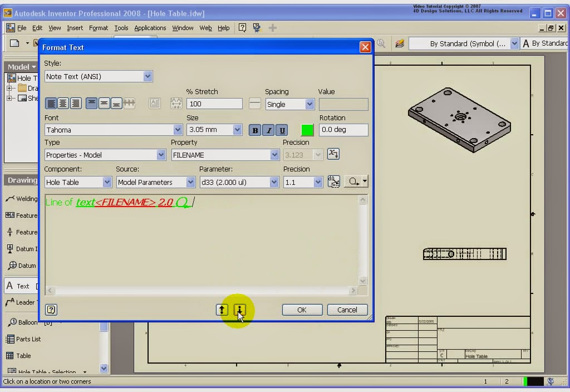Expand the Drawing Resources tree node

[9, 88]
